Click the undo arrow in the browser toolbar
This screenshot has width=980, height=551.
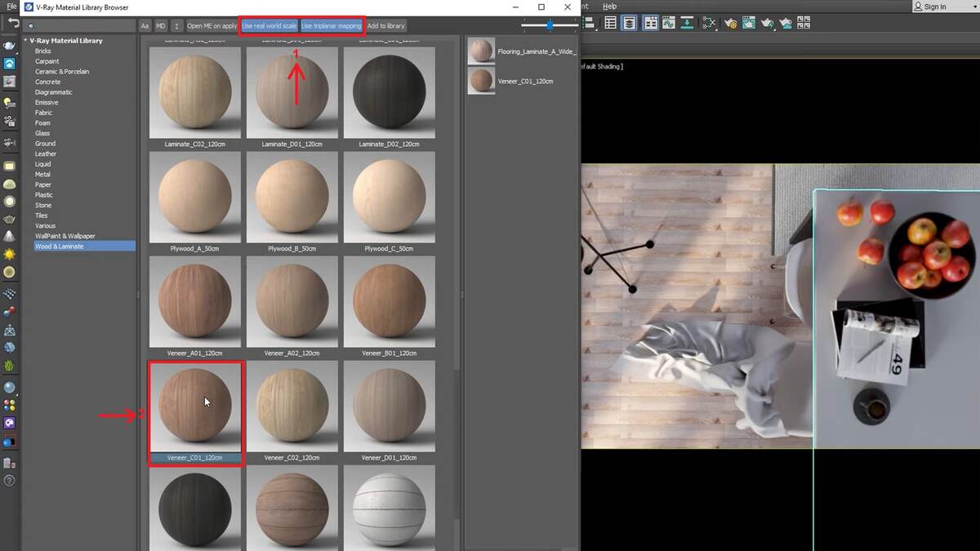(x=10, y=23)
